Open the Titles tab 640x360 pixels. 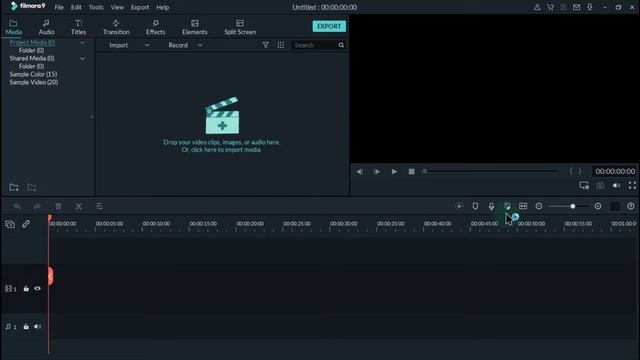(78, 27)
